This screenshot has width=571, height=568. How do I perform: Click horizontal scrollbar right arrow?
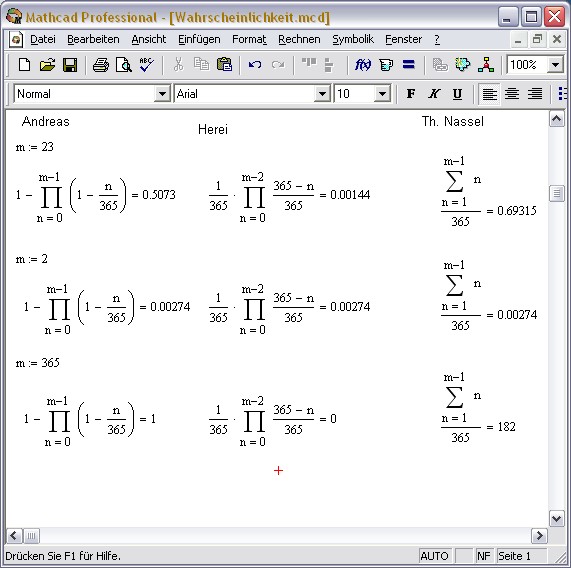[x=539, y=536]
